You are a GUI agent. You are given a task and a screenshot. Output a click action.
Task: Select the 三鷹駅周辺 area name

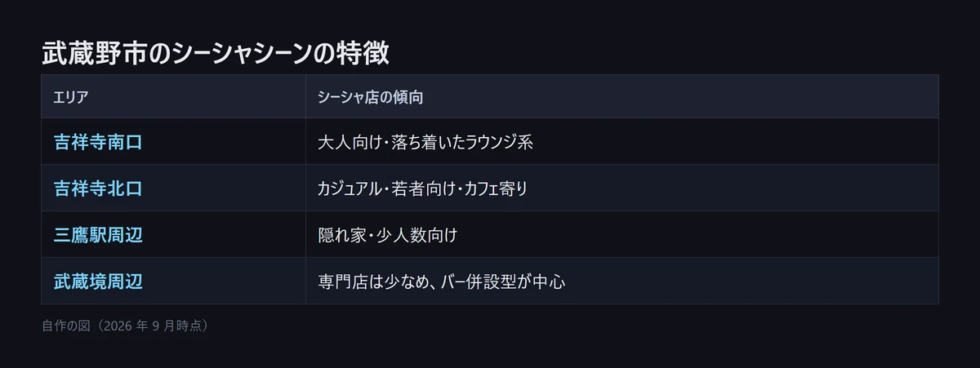[98, 235]
